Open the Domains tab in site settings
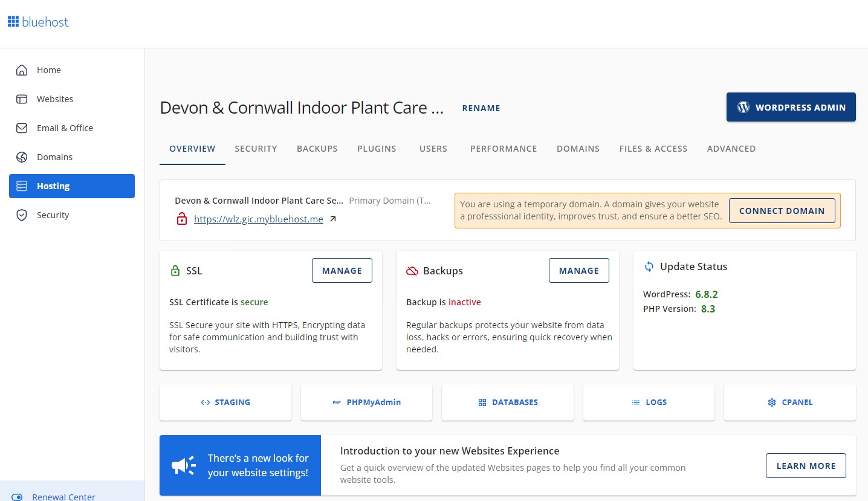Viewport: 868px width, 501px height. tap(578, 149)
